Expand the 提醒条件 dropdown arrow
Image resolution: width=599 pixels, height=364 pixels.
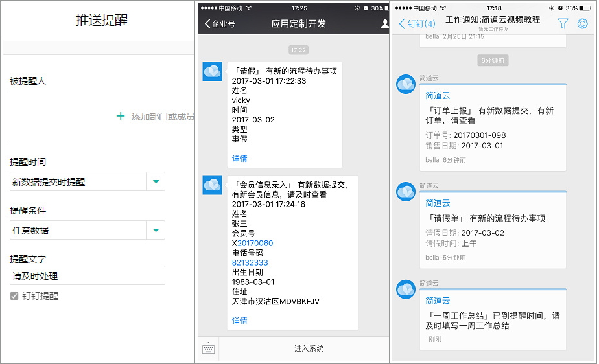pos(156,230)
